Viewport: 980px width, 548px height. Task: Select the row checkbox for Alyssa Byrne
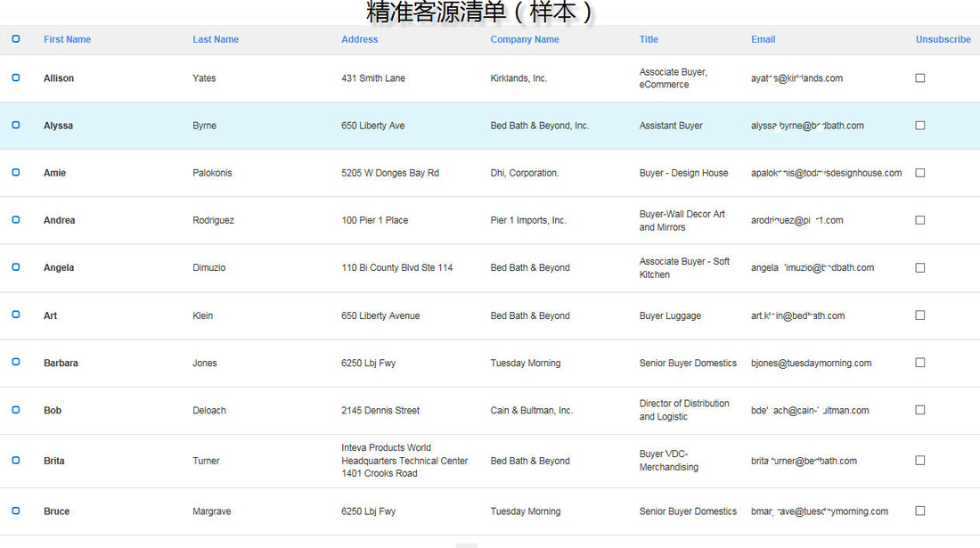(x=16, y=125)
